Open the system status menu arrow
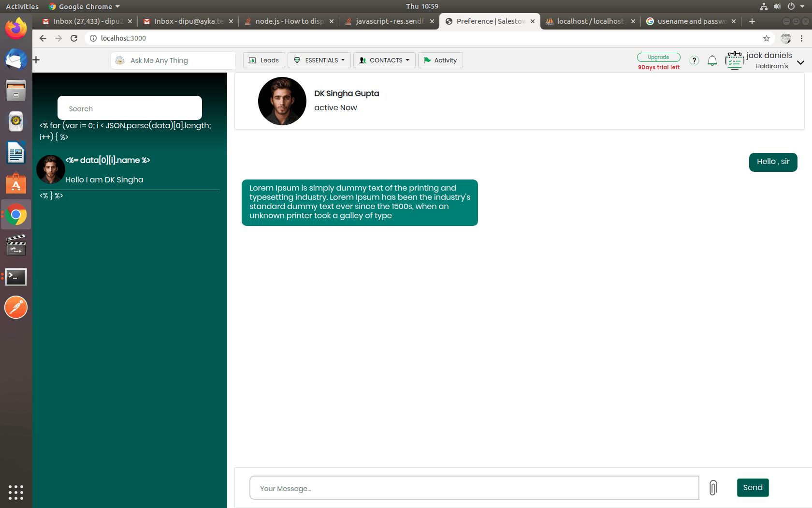The width and height of the screenshot is (812, 508). pos(802,6)
